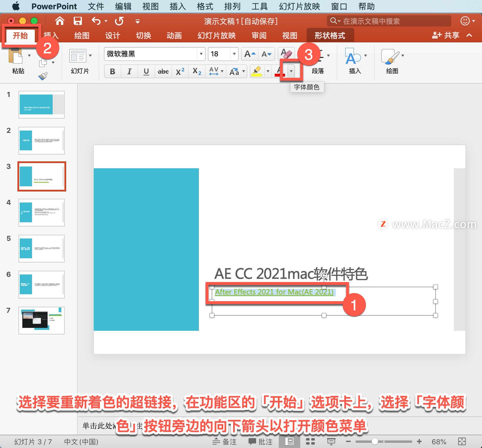Open the customize quick access toolbar arrow
Image resolution: width=482 pixels, height=448 pixels.
tap(138, 21)
